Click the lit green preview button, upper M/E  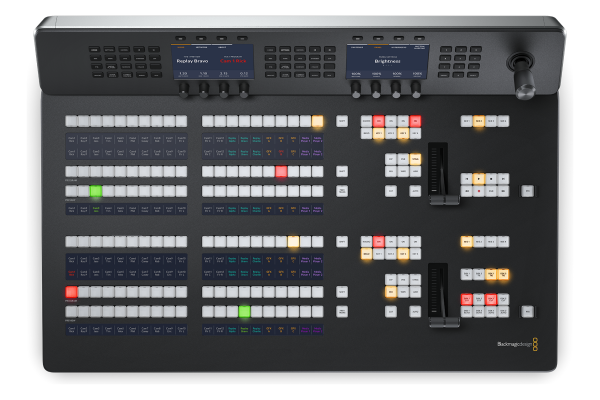pos(96,191)
